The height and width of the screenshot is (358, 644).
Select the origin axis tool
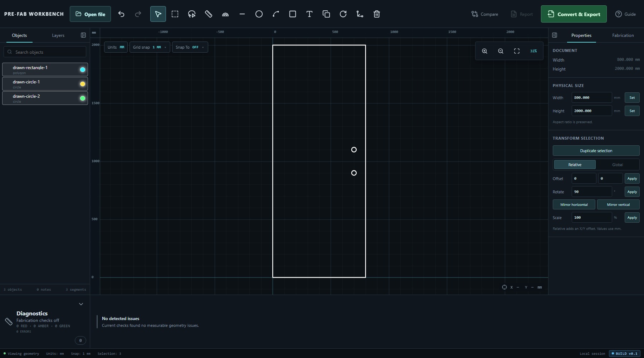point(360,14)
